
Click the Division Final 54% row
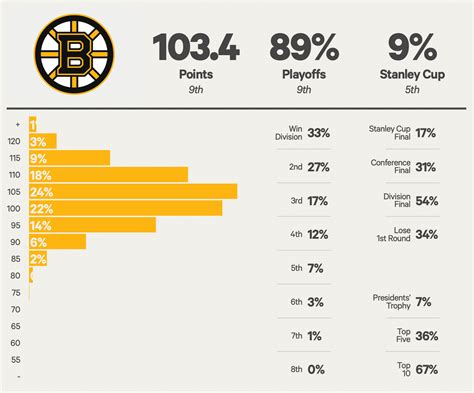point(411,201)
